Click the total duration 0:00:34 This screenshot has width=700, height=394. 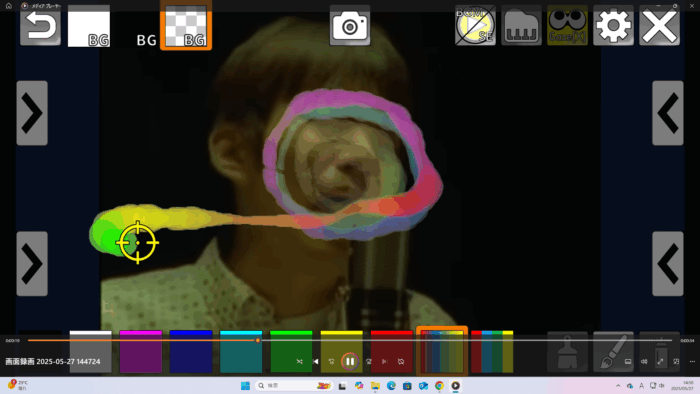pos(687,340)
